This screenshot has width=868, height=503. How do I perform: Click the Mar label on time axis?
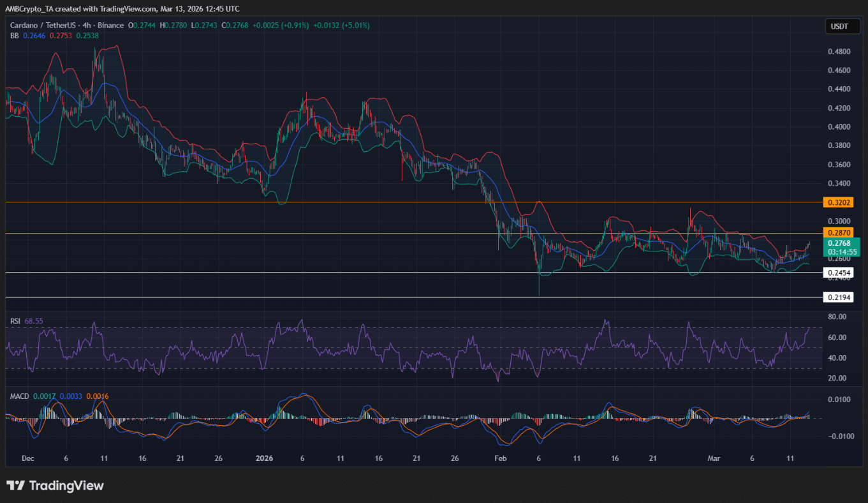tap(715, 458)
